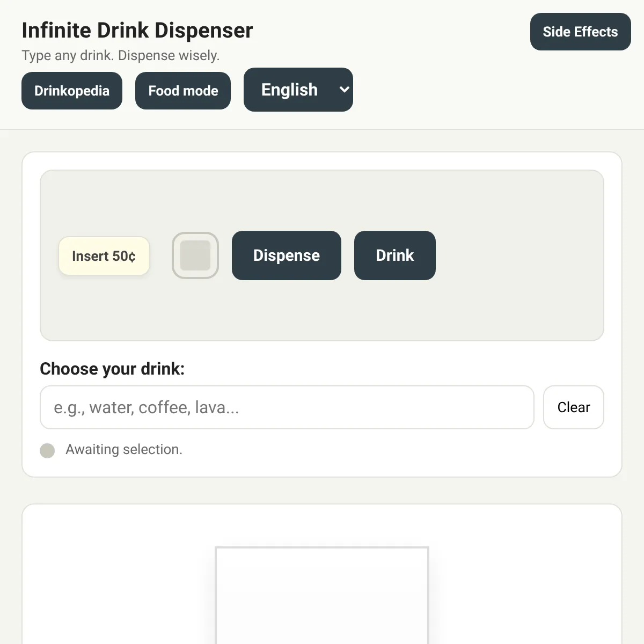The width and height of the screenshot is (644, 644).
Task: Click the 'Choose your drink:' label
Action: coord(112,369)
